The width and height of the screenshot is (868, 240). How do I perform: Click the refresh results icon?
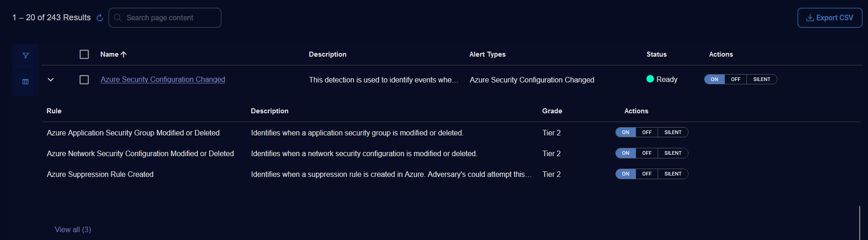(x=99, y=18)
